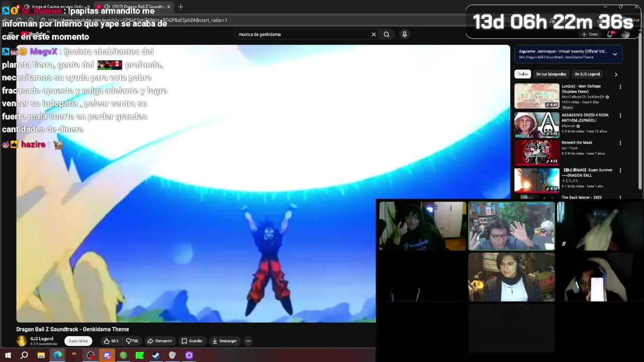Screen dimensions: 644x362
Task: Open Super Survivor Dragon Ball thumbnail
Action: point(537,179)
